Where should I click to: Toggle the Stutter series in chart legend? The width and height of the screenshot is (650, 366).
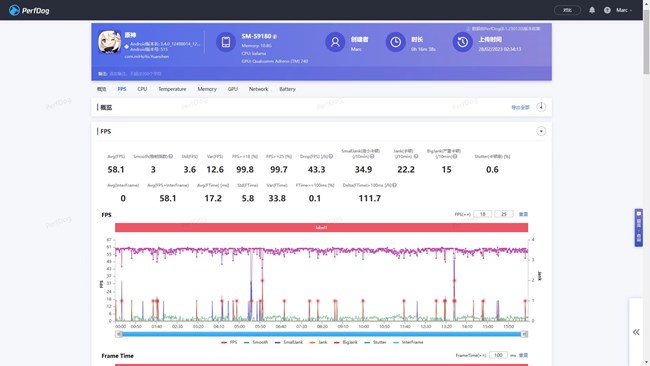pyautogui.click(x=376, y=342)
